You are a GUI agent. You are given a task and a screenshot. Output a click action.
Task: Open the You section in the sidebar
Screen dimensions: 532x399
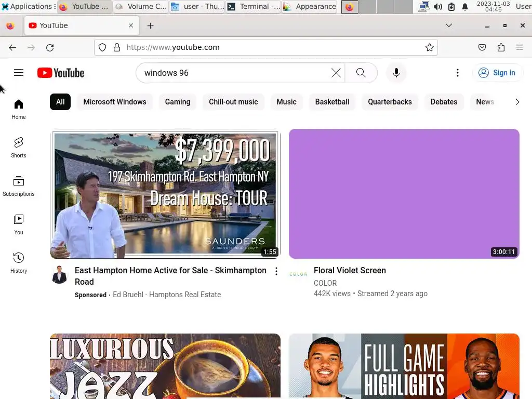coord(19,224)
